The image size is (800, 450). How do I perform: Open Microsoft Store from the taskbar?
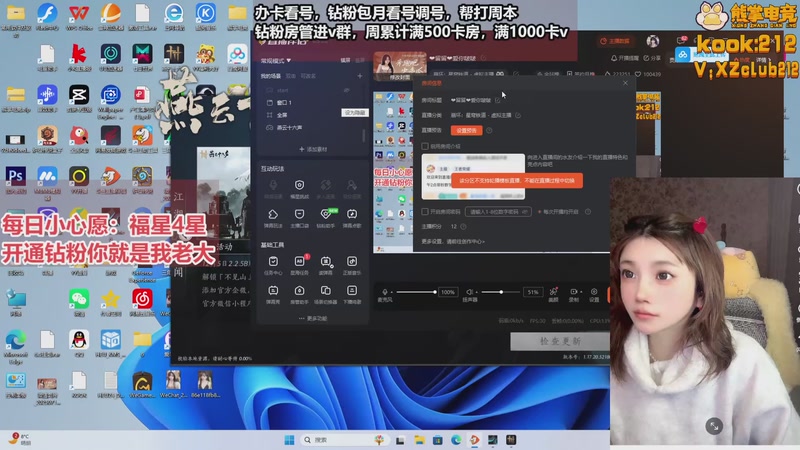(x=438, y=440)
